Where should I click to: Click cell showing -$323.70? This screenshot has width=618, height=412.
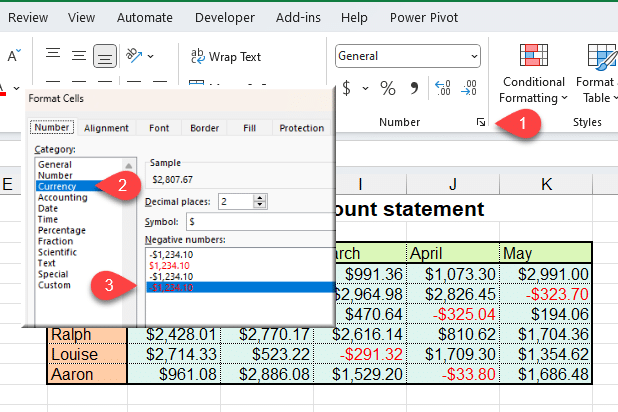[546, 294]
